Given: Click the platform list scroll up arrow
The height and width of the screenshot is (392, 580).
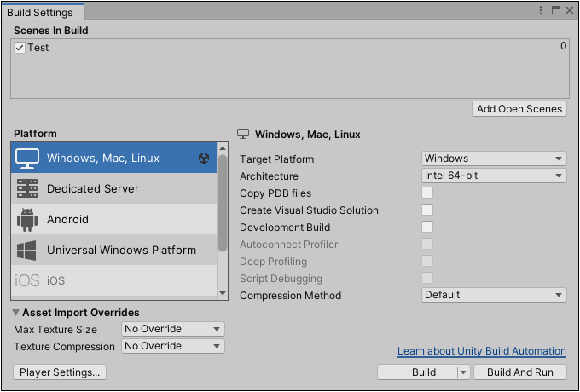Looking at the screenshot, I should pos(223,148).
